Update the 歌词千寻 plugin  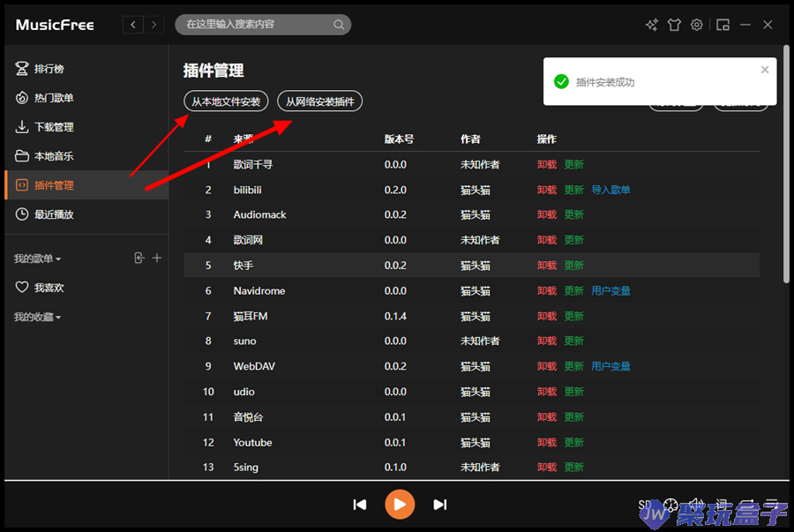[x=574, y=164]
